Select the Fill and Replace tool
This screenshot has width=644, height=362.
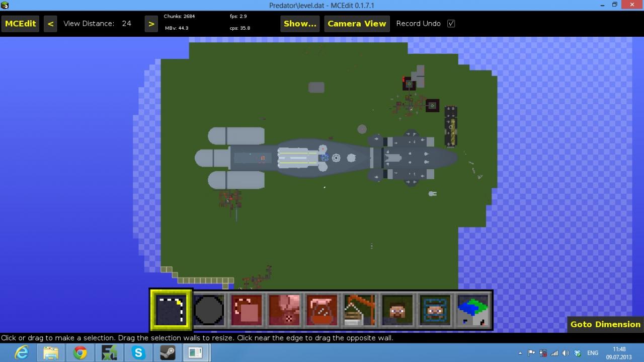click(284, 309)
